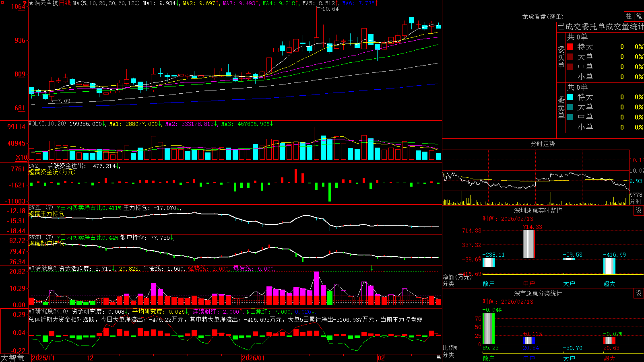Click the red 特大 buy-order swatch
The image size is (644, 362).
click(570, 47)
